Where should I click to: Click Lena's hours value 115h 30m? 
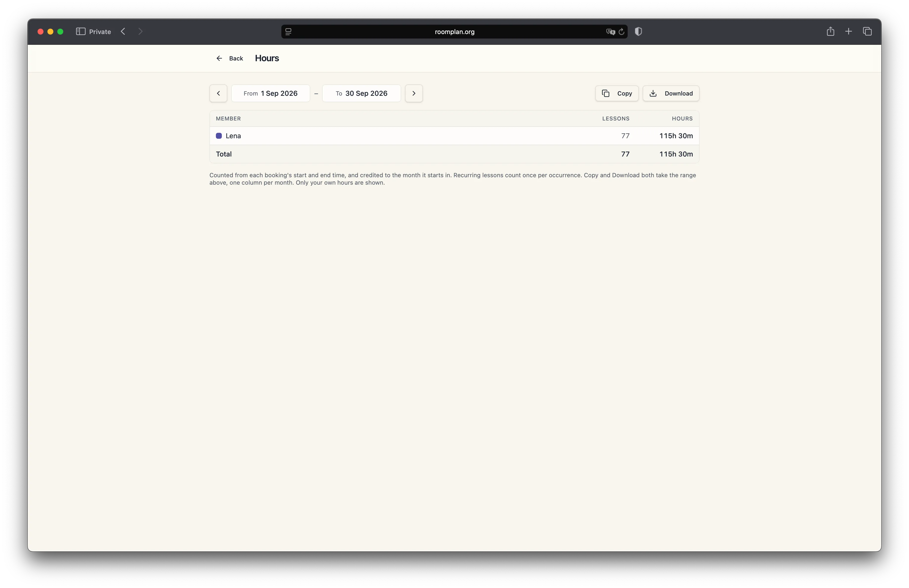click(x=676, y=136)
